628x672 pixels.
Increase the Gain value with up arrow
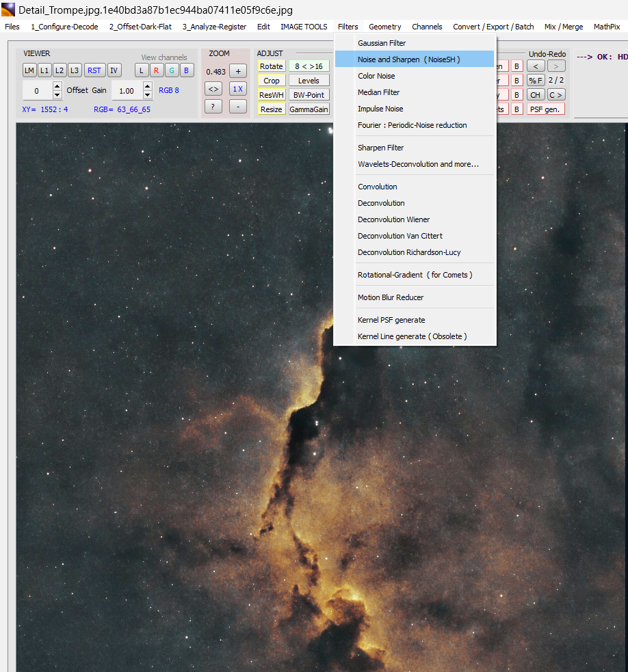pos(148,86)
